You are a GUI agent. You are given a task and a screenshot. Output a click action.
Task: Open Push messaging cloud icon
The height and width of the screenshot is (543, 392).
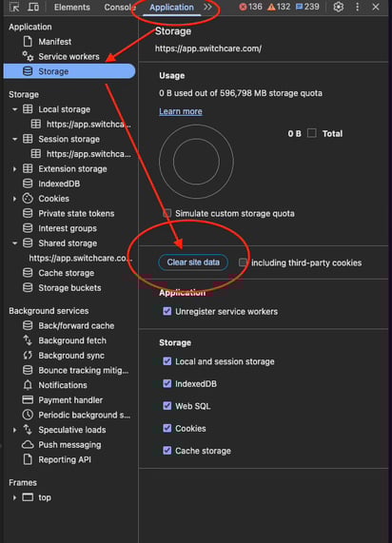pyautogui.click(x=28, y=445)
